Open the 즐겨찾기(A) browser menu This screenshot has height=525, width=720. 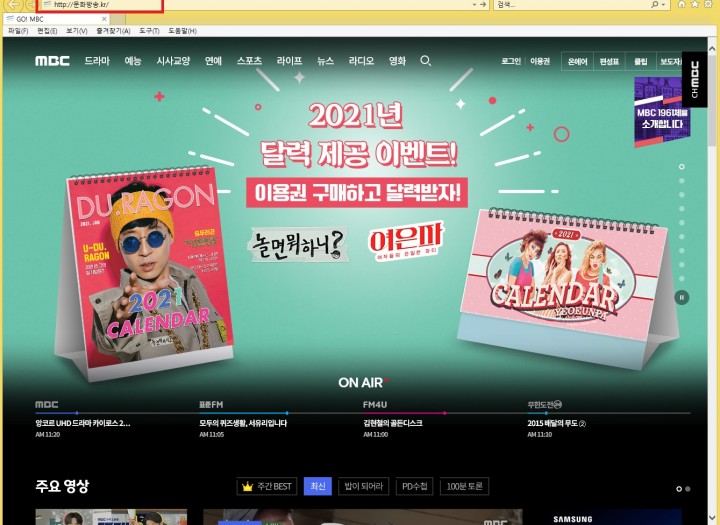point(115,31)
